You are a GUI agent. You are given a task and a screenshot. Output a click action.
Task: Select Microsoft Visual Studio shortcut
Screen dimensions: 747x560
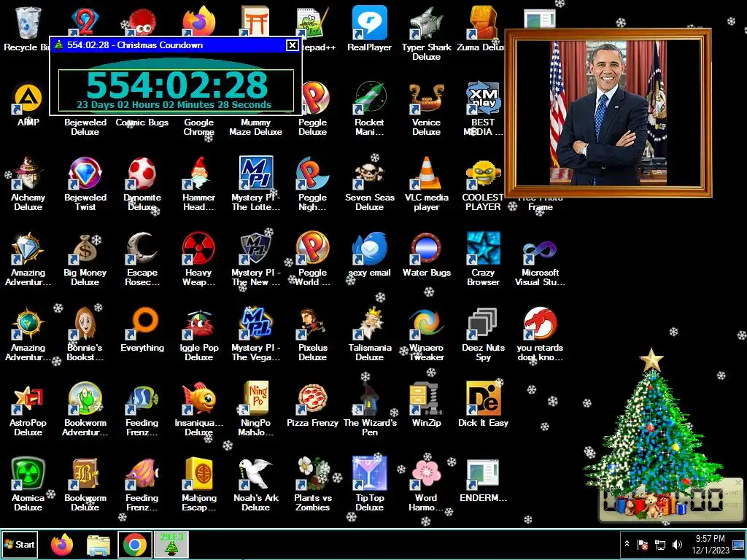point(541,252)
